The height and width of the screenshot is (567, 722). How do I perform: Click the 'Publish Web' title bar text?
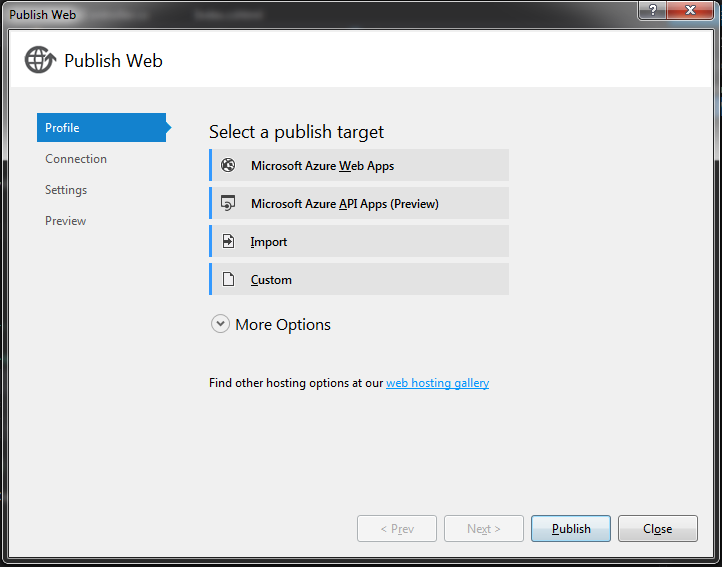point(42,15)
